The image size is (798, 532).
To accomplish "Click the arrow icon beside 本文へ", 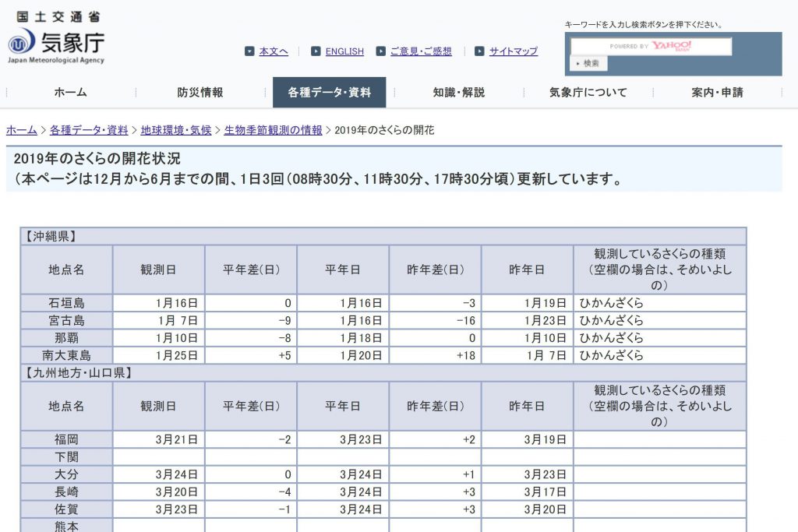I will coord(249,51).
